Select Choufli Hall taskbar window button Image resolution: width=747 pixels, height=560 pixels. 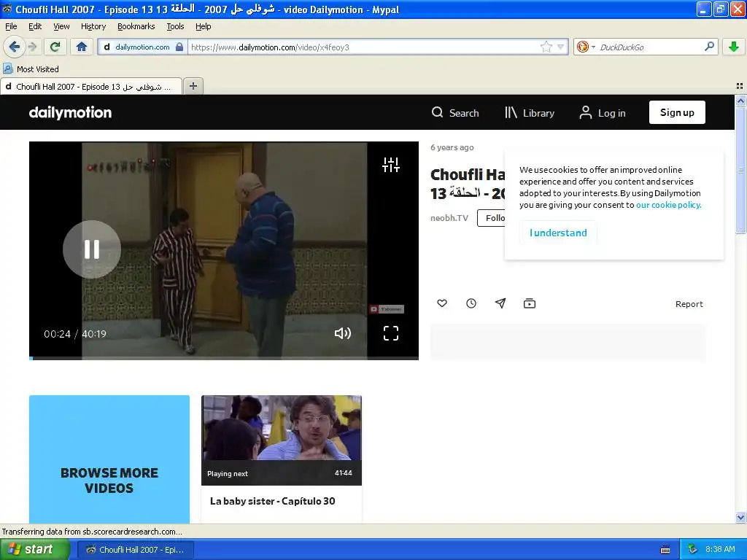(x=136, y=550)
